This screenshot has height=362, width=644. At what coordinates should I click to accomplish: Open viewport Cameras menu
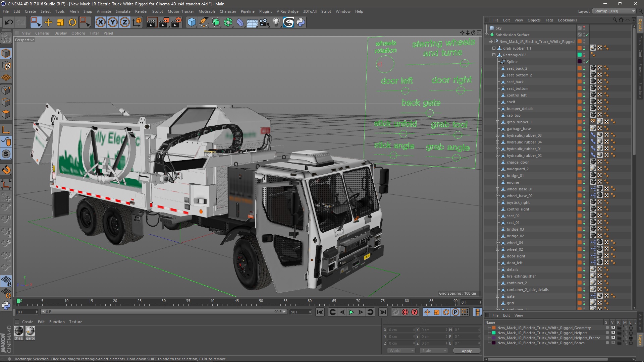click(42, 33)
